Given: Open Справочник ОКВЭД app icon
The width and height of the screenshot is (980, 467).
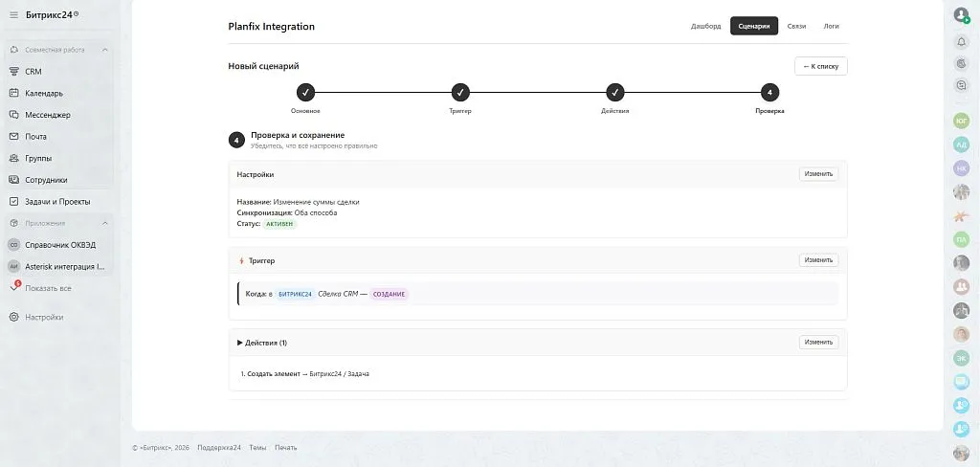Looking at the screenshot, I should click(x=13, y=245).
